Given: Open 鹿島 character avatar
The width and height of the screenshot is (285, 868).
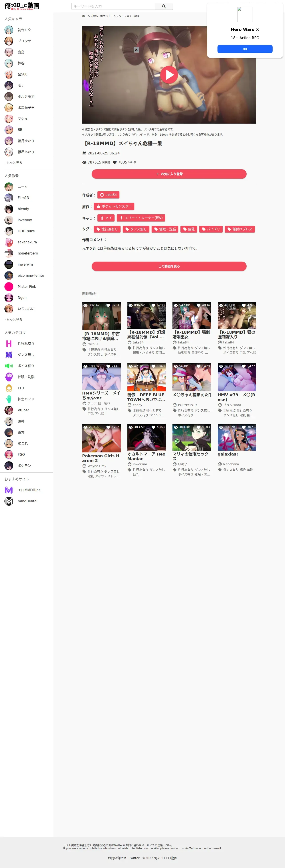Looking at the screenshot, I should [9, 52].
